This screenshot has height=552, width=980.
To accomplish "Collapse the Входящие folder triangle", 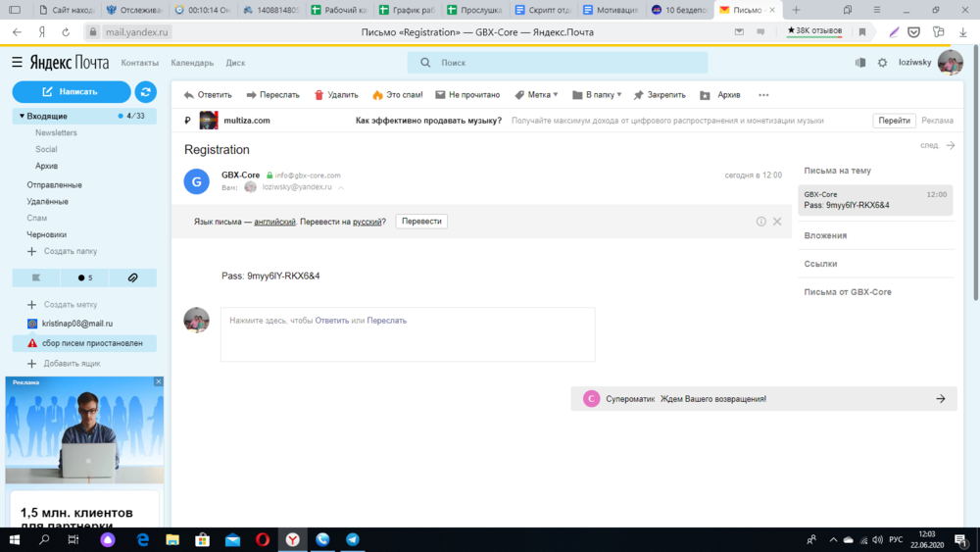I will pyautogui.click(x=22, y=117).
